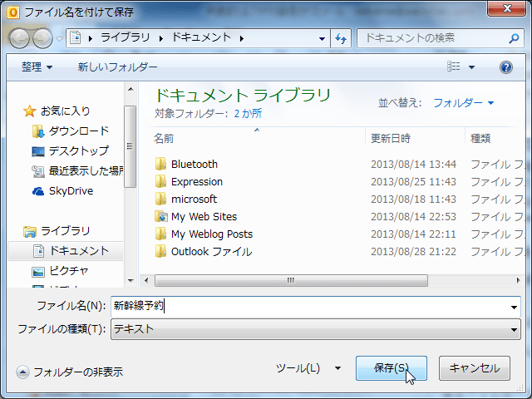Open 並べ替え フォルダー dropdown

tap(464, 103)
